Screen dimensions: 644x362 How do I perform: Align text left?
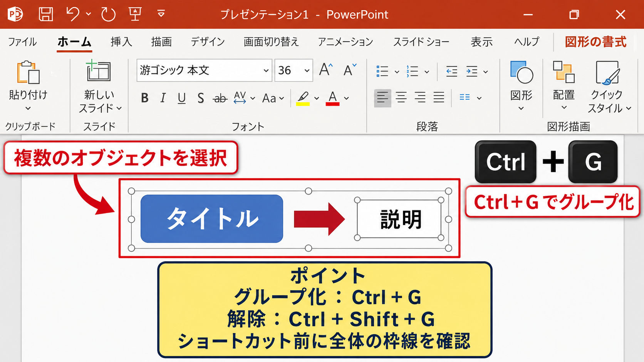point(382,98)
